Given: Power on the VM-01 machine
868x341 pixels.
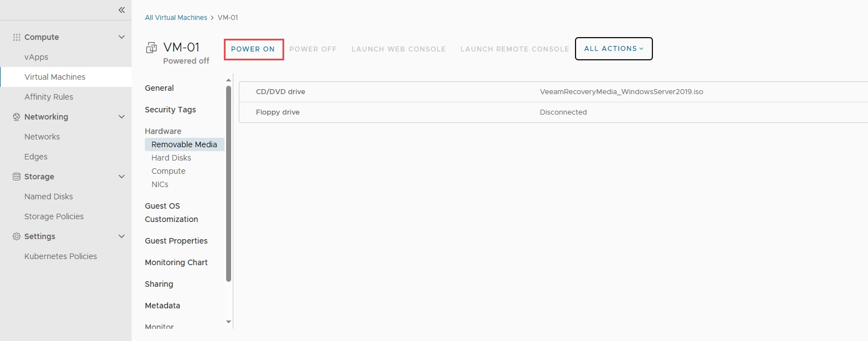Looking at the screenshot, I should point(253,49).
